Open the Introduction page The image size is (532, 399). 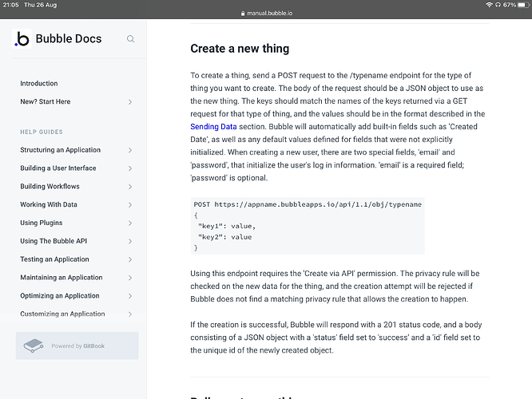pyautogui.click(x=39, y=84)
